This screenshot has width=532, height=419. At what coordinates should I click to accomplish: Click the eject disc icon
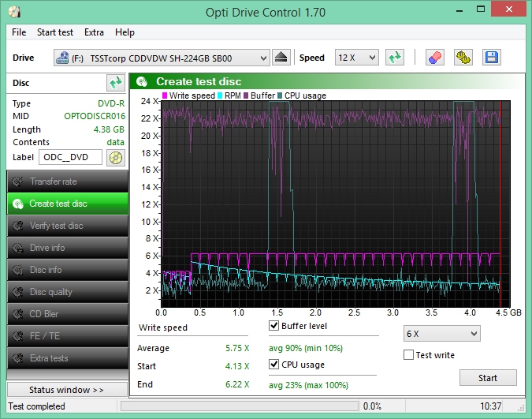coord(282,58)
